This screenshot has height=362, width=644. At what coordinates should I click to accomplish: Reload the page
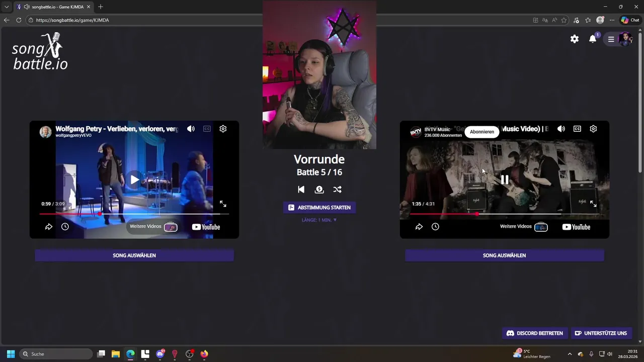(19, 20)
